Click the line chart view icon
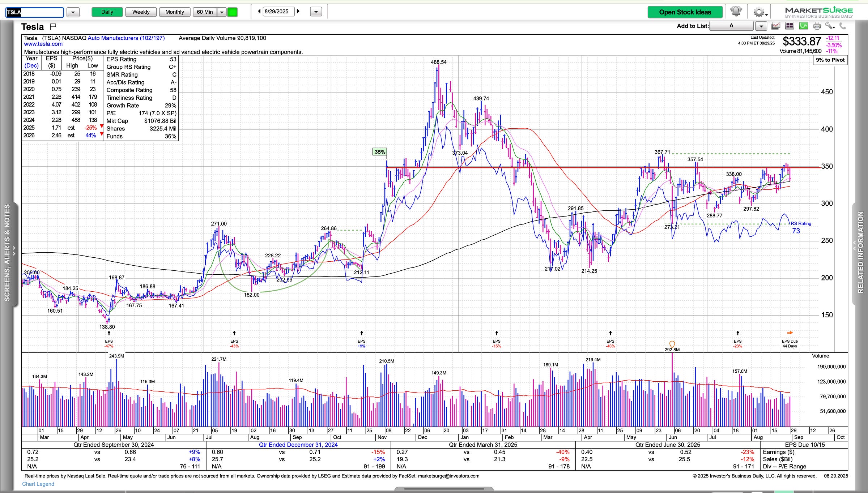The width and height of the screenshot is (868, 493). pyautogui.click(x=775, y=26)
